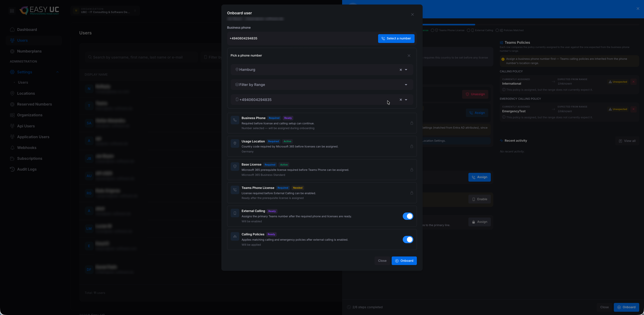Open Reserved Numbers page
644x315 pixels.
click(34, 104)
